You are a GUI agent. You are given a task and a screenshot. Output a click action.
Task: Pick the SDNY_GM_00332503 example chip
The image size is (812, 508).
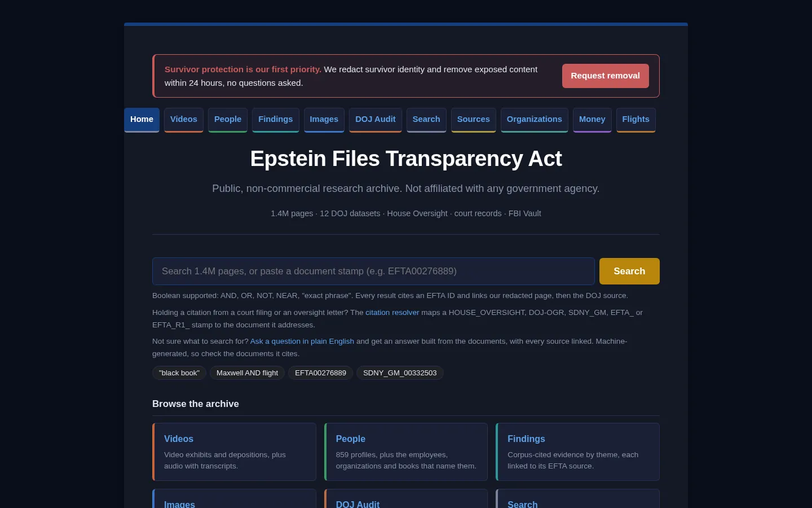(400, 373)
